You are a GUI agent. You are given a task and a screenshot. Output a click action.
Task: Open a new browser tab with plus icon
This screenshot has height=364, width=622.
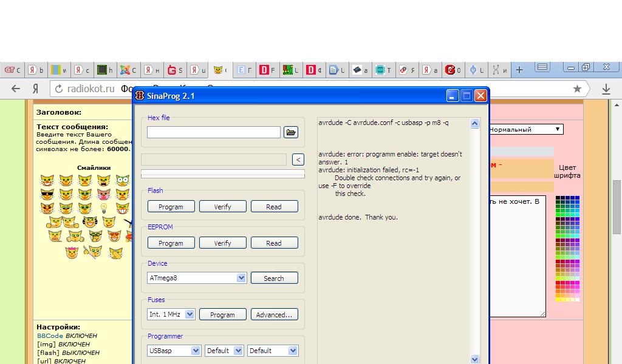(x=519, y=70)
